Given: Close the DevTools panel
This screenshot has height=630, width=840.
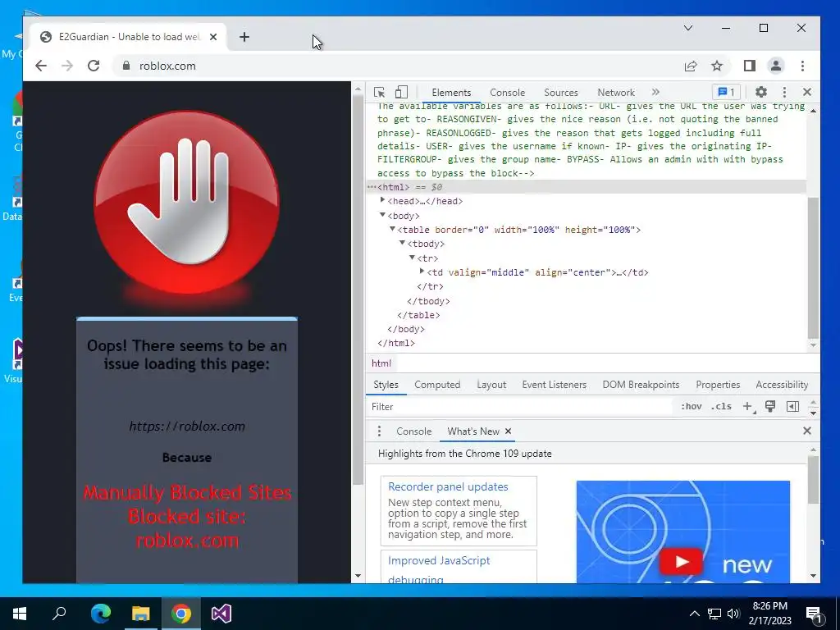Looking at the screenshot, I should pos(807,92).
